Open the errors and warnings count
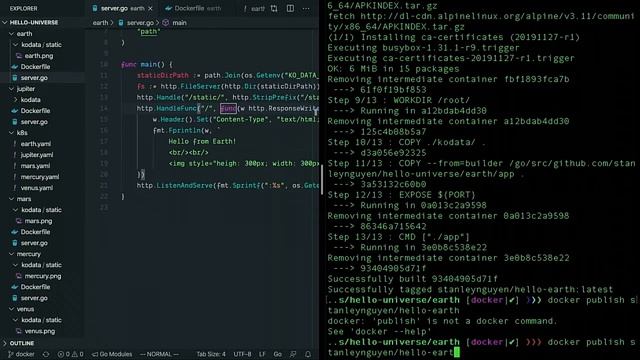640x360 pixels. [x=70, y=354]
